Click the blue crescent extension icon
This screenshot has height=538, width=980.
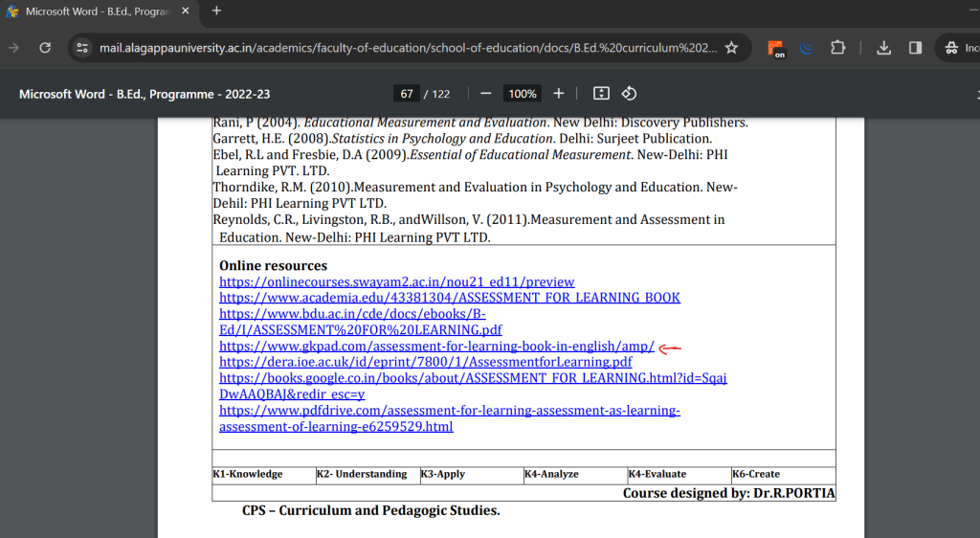pyautogui.click(x=806, y=48)
